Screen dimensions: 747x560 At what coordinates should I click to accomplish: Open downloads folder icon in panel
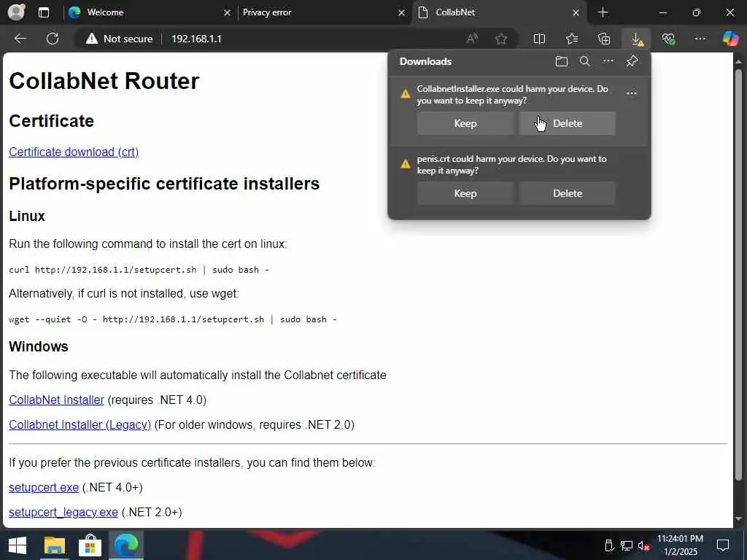pyautogui.click(x=561, y=61)
